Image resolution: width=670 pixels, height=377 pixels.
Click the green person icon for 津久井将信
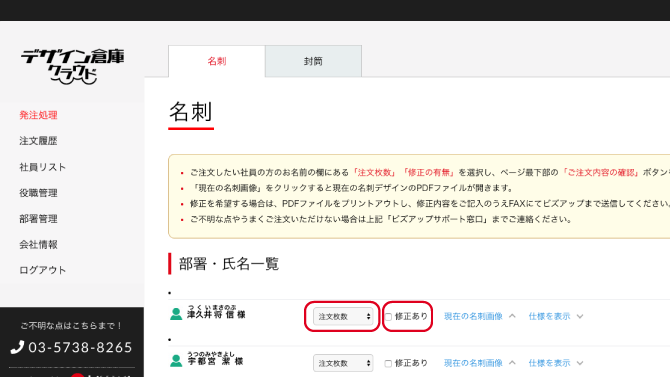[x=176, y=314]
